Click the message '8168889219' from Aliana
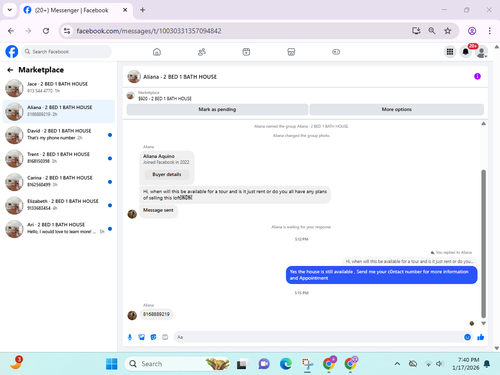The width and height of the screenshot is (500, 375). pos(156,314)
